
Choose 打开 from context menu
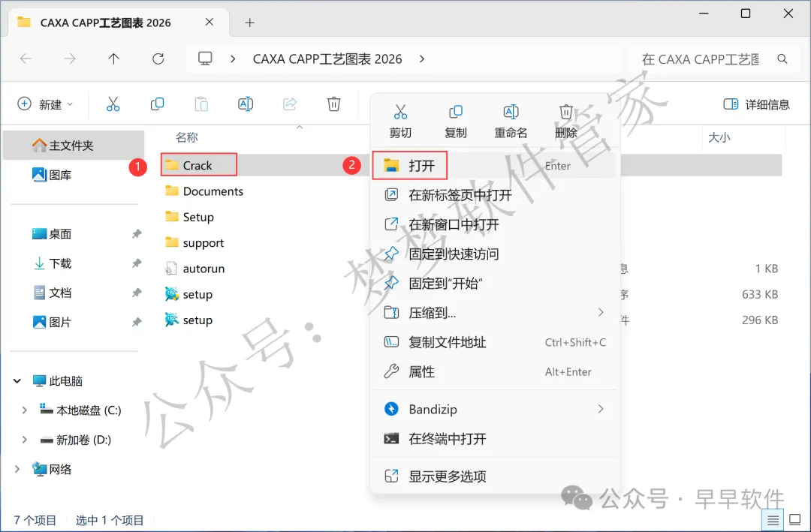tap(494, 165)
